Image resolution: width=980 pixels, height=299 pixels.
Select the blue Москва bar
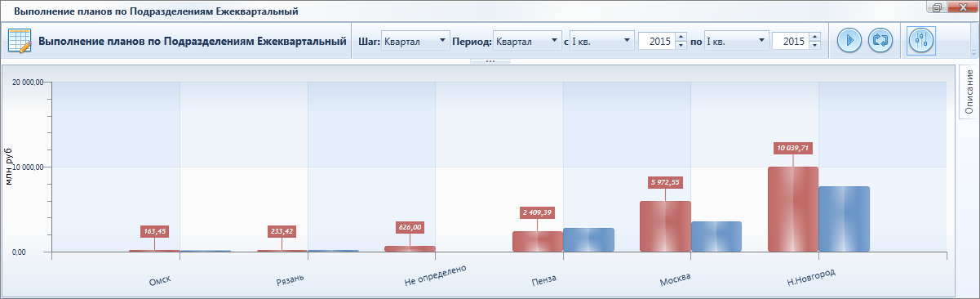point(716,236)
